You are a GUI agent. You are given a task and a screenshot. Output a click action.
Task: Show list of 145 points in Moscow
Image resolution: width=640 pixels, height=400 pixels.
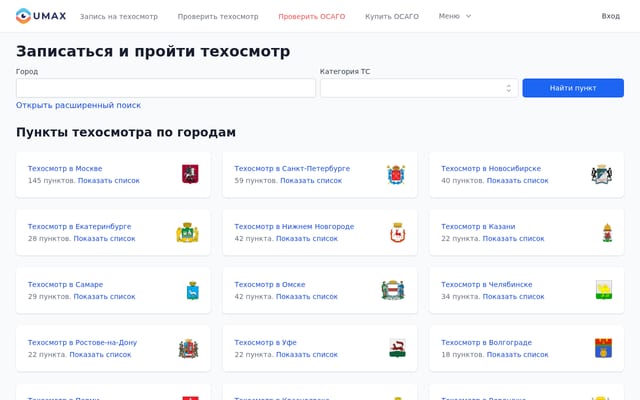tap(109, 180)
